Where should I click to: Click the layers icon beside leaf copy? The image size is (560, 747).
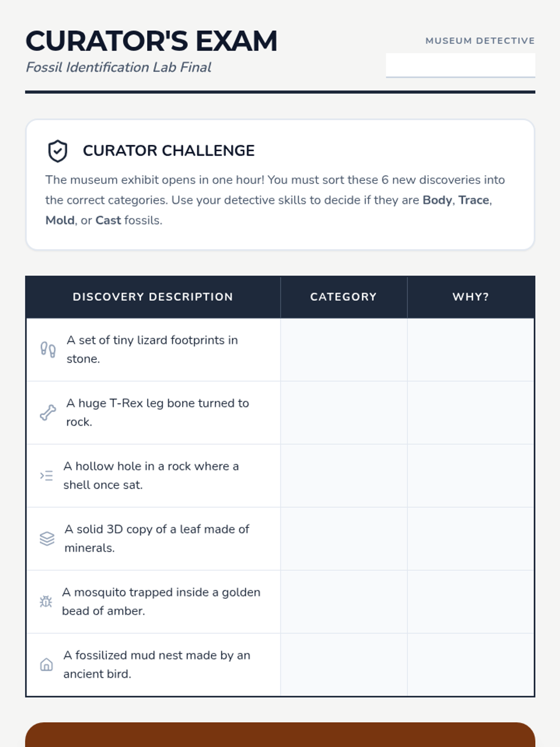tap(47, 539)
